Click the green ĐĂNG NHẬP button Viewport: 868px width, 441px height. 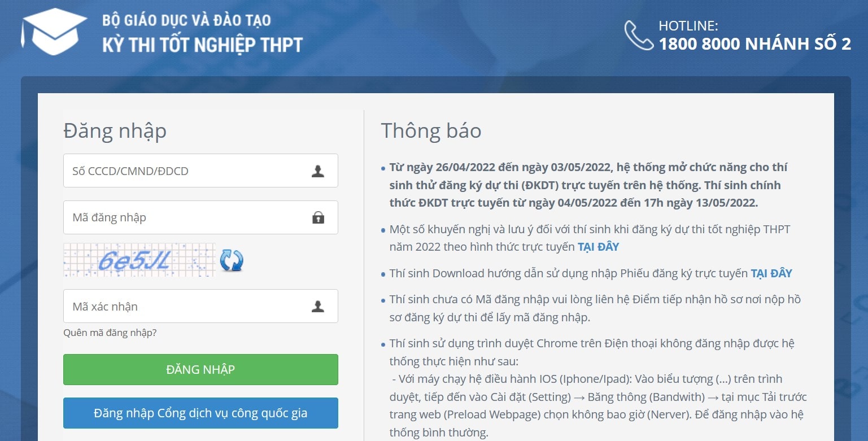coord(200,369)
